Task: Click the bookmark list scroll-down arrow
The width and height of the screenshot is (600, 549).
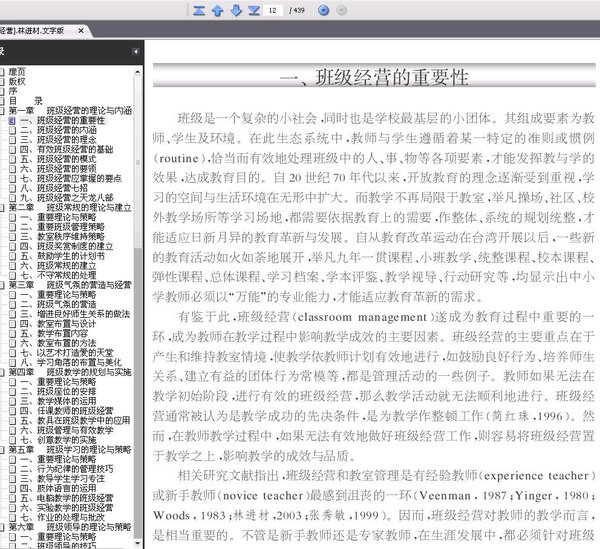Action: (x=138, y=543)
